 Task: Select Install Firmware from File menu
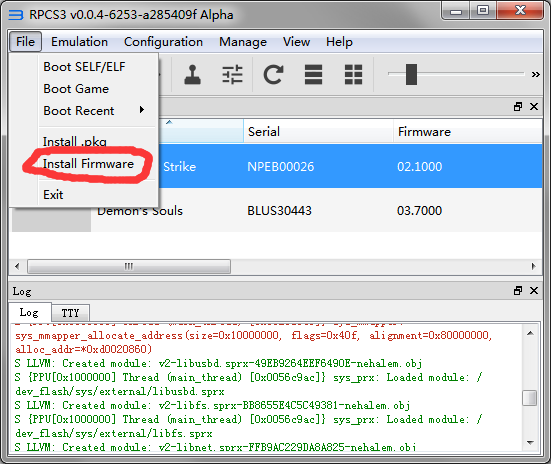click(88, 164)
